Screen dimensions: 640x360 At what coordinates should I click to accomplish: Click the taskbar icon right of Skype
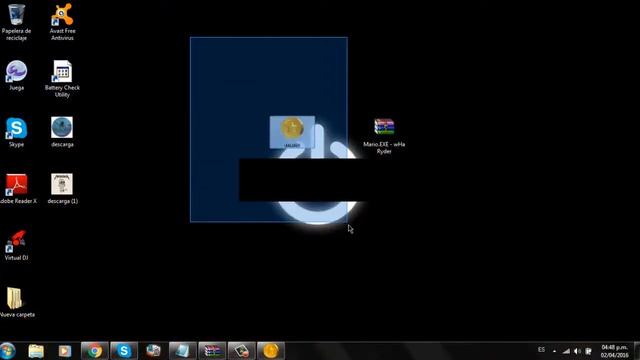[x=153, y=351]
